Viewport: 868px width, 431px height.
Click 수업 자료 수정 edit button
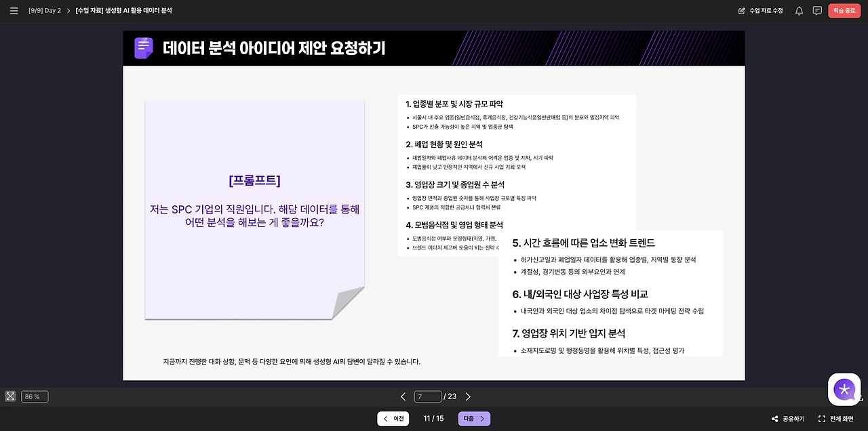coord(761,11)
